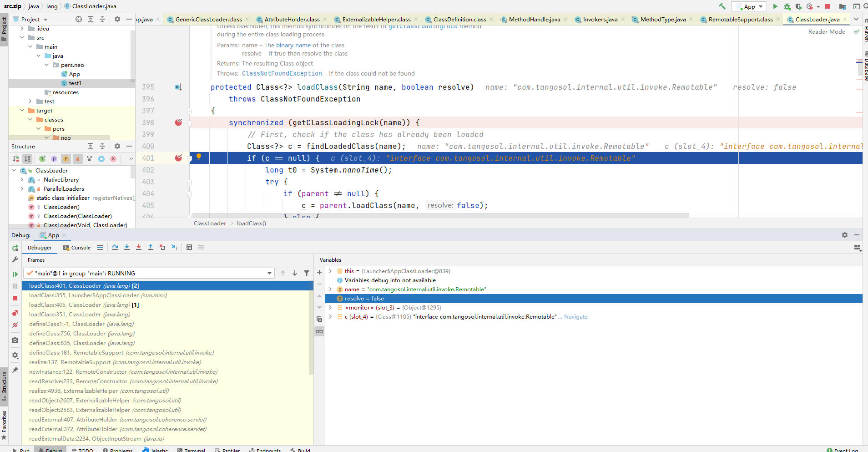The width and height of the screenshot is (868, 452).
Task: Switch to MethodHandle.java tab
Action: 534,19
